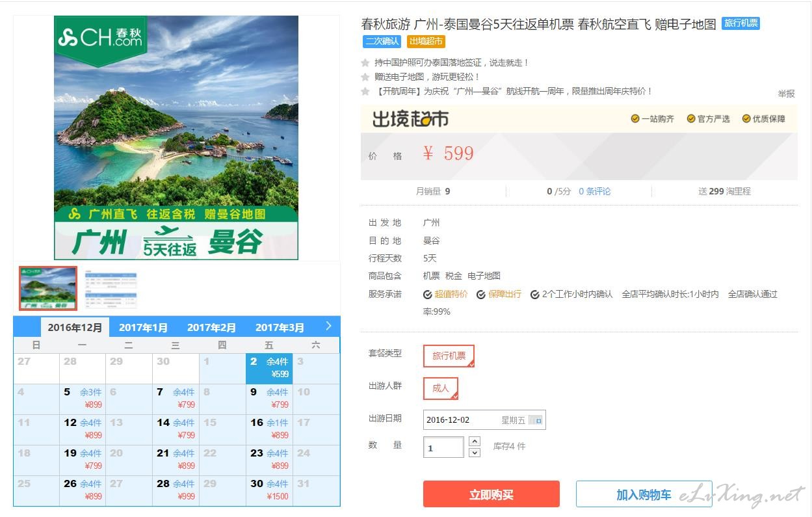Pick December 23 in the calendar

point(269,460)
